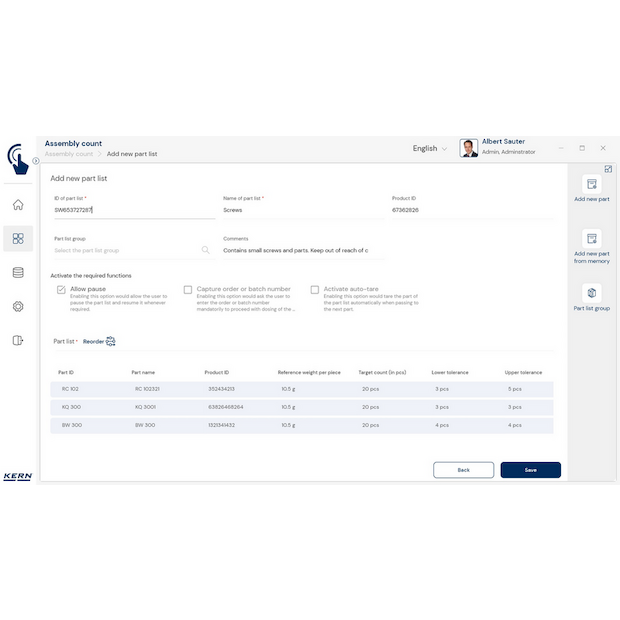Click the 5 pcs upper tolerance cell

pyautogui.click(x=515, y=389)
